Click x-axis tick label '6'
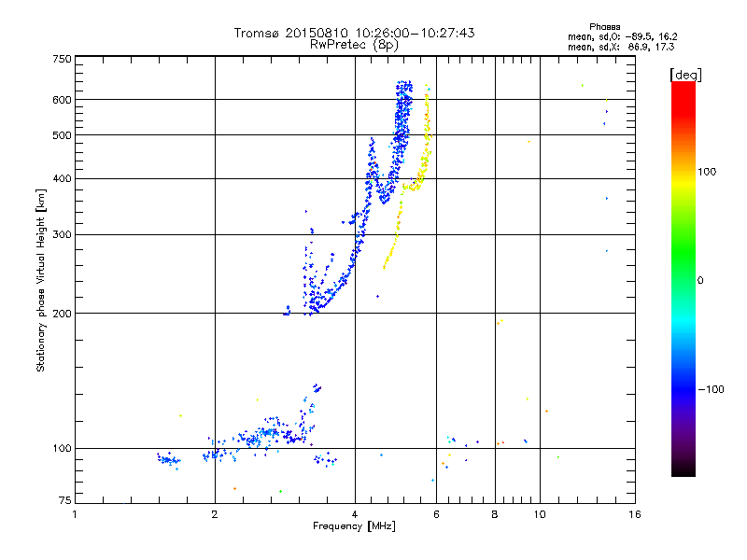 [x=436, y=514]
